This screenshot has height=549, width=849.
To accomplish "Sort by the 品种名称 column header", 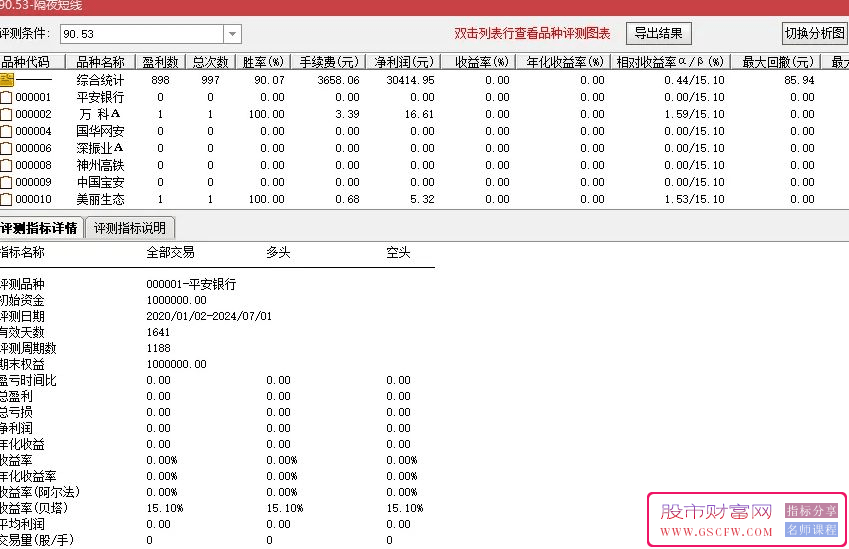I will pyautogui.click(x=100, y=62).
